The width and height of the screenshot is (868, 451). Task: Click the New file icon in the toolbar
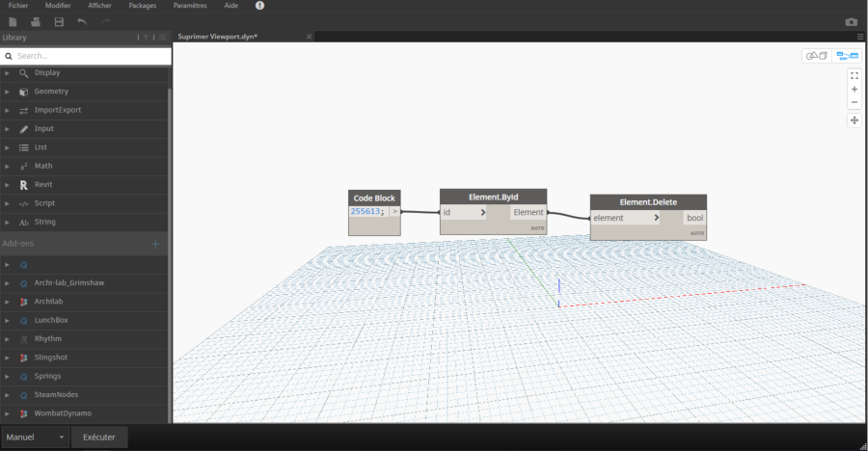(x=13, y=21)
